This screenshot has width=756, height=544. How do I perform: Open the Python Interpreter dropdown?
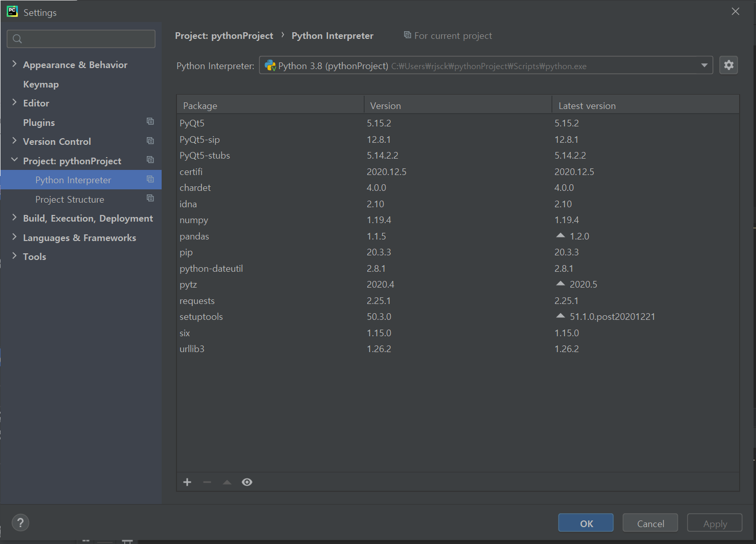704,65
